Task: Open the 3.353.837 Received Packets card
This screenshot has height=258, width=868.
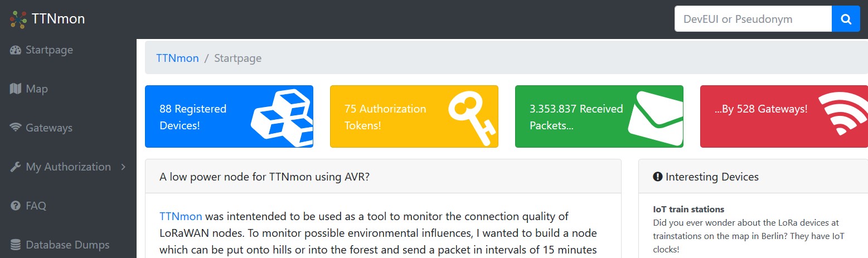Action: pos(599,116)
